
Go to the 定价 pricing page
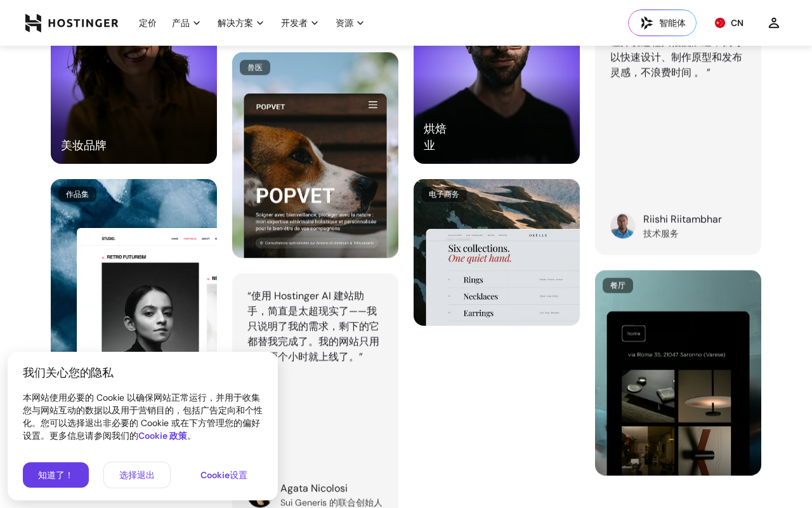coord(148,23)
